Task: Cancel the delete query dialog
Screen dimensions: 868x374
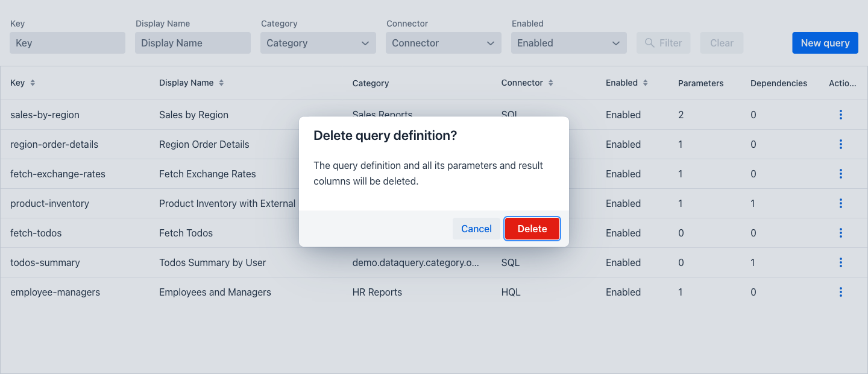Action: pos(476,229)
